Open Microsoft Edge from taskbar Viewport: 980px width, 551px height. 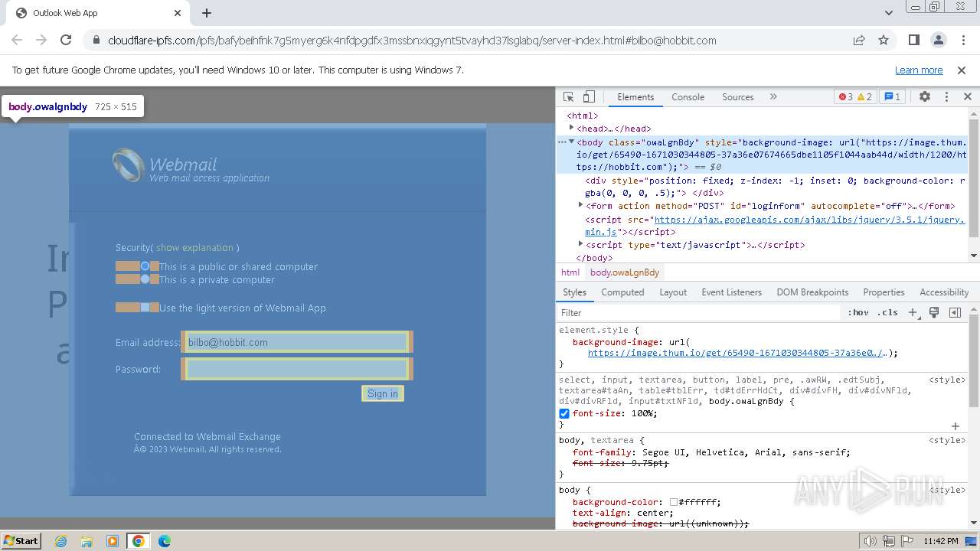click(x=164, y=541)
